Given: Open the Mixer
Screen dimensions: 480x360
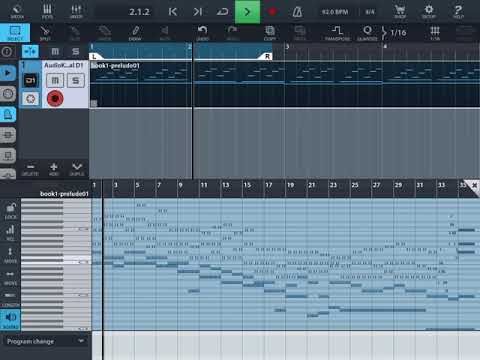Looking at the screenshot, I should [76, 12].
